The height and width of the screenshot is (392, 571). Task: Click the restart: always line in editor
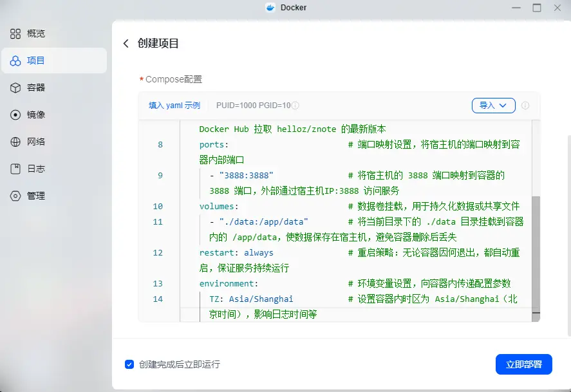pos(236,252)
